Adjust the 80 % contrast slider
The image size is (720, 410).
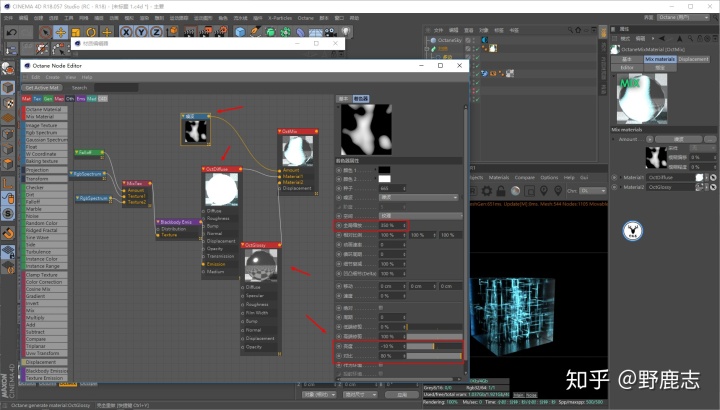click(x=434, y=356)
